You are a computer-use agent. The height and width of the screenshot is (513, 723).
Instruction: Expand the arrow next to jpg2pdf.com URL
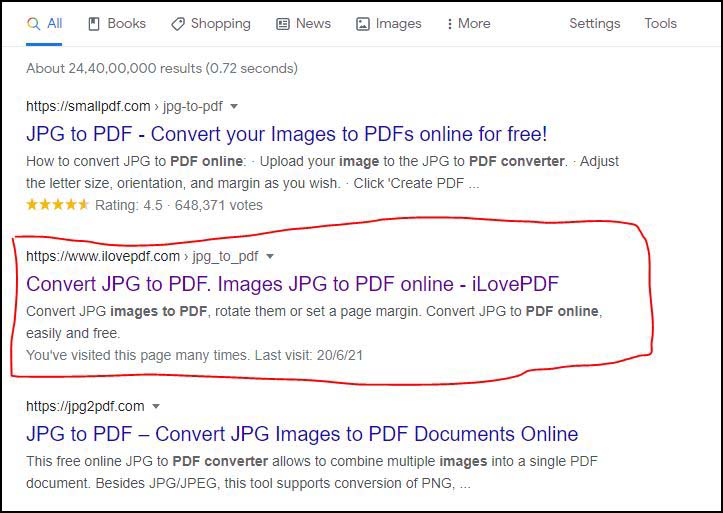(156, 407)
